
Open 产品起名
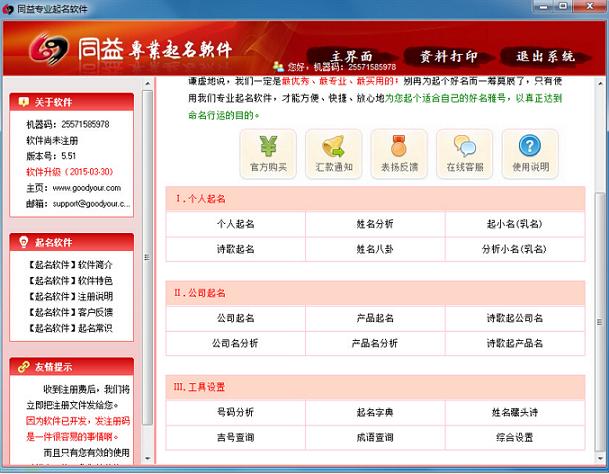375,318
